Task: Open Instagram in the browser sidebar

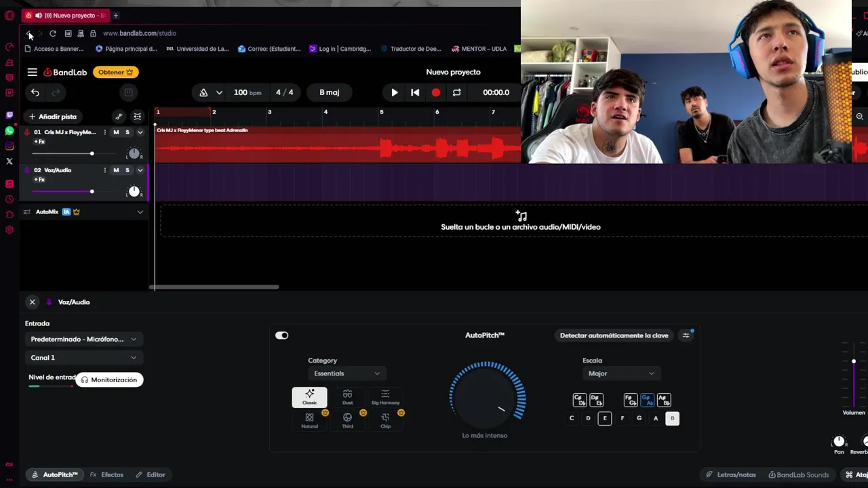Action: 9,146
